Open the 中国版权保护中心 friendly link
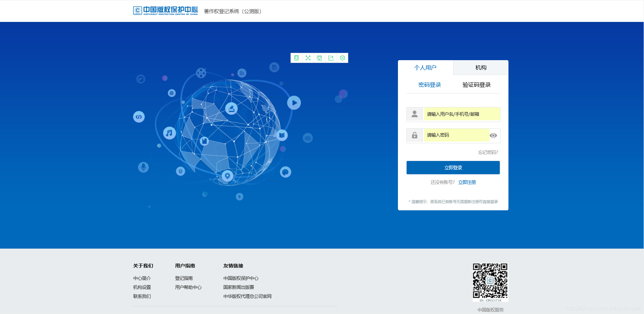The width and height of the screenshot is (644, 314). point(241,278)
